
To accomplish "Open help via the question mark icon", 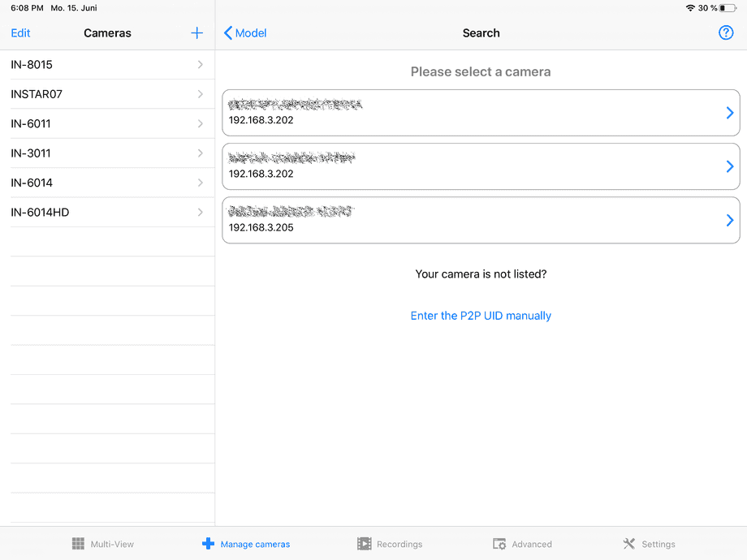I will tap(726, 32).
